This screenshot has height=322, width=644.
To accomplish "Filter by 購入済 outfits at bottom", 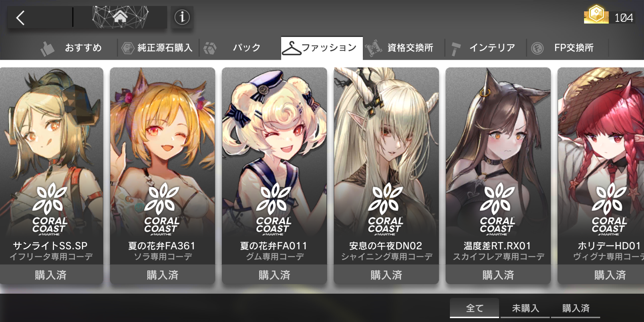I will [x=575, y=308].
